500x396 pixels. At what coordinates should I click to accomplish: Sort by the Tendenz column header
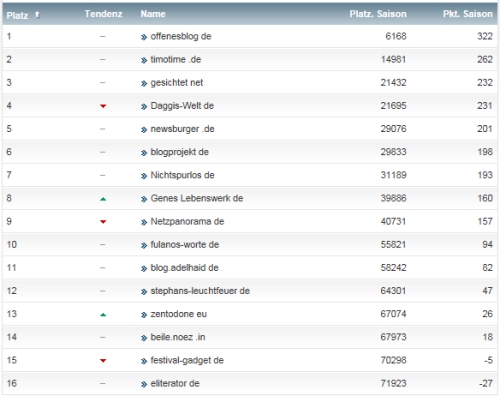click(x=103, y=14)
